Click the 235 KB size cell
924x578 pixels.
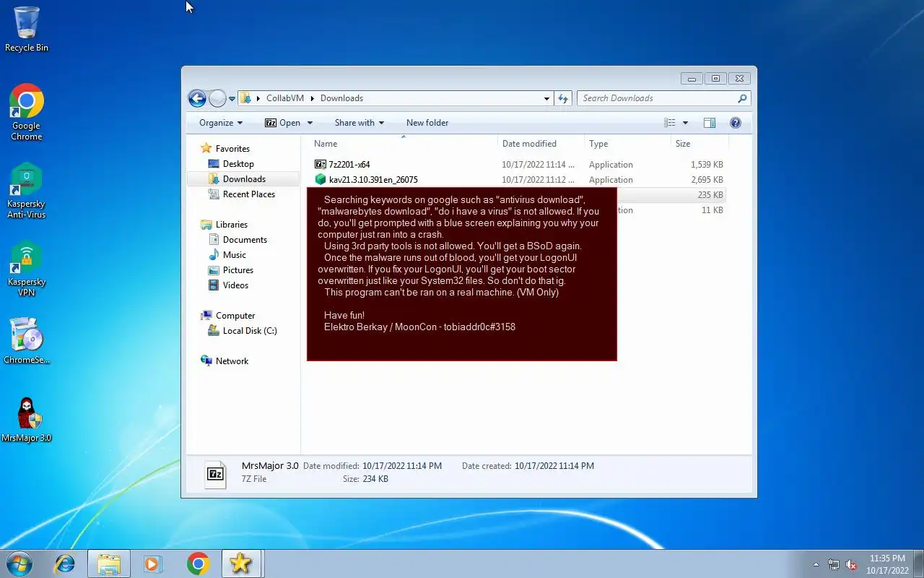tap(710, 195)
